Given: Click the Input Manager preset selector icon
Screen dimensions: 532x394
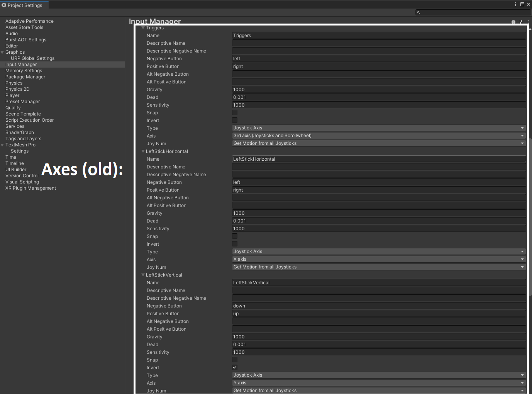Looking at the screenshot, I should tap(521, 22).
